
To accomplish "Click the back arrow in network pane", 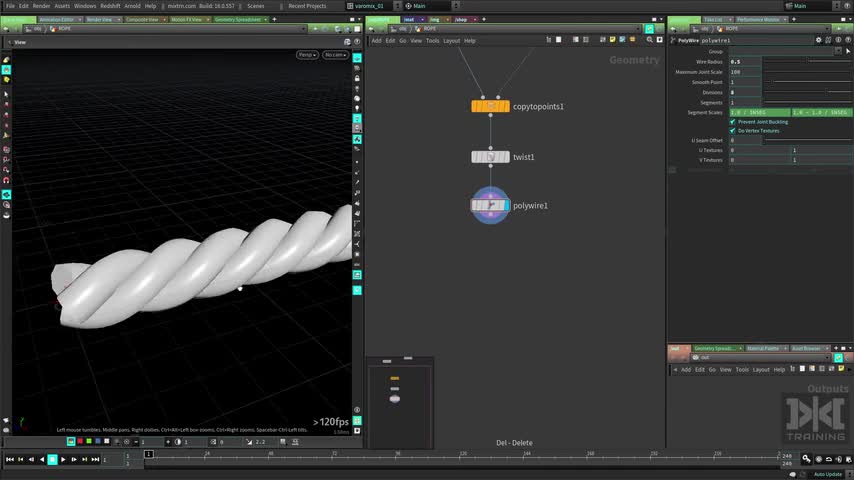I will pyautogui.click(x=371, y=29).
